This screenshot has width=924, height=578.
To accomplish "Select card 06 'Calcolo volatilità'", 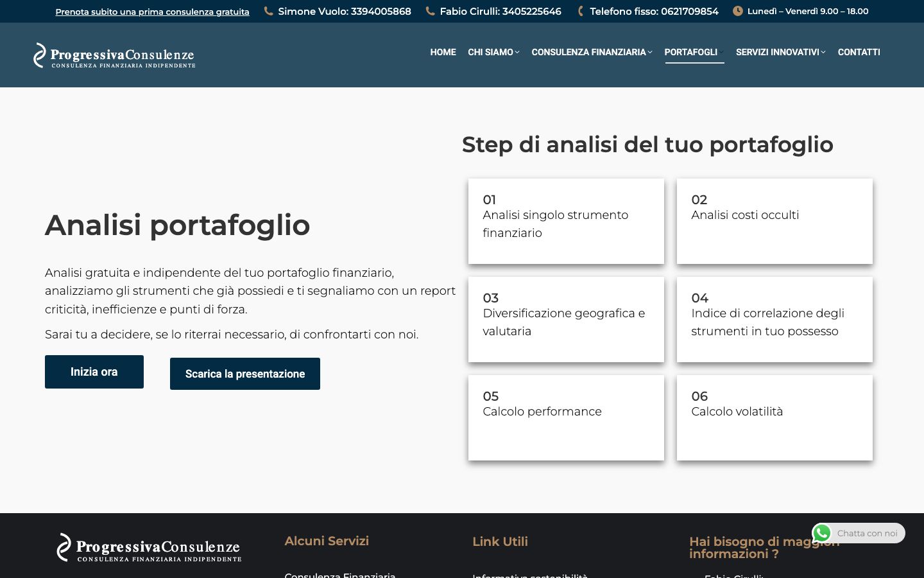I will [x=774, y=417].
